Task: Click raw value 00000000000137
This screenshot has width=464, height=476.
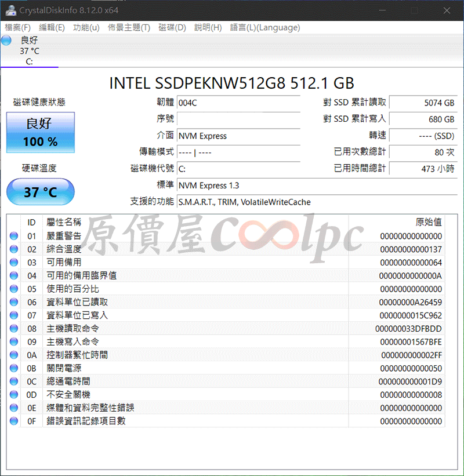Action: coord(411,249)
